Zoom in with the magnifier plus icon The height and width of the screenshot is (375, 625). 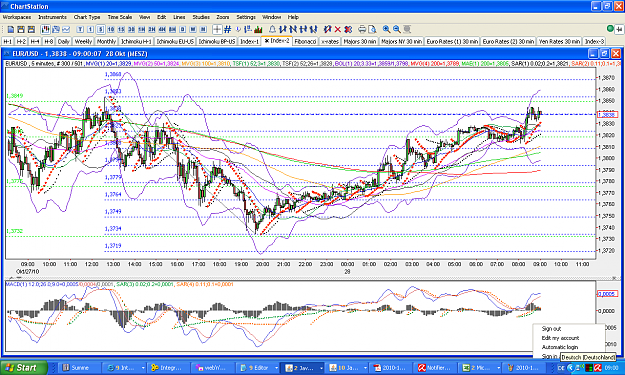click(x=386, y=29)
